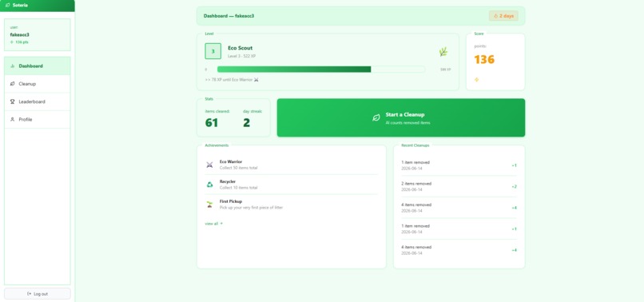Click the Soteria leaf logo icon
The width and height of the screenshot is (644, 302).
(x=7, y=6)
